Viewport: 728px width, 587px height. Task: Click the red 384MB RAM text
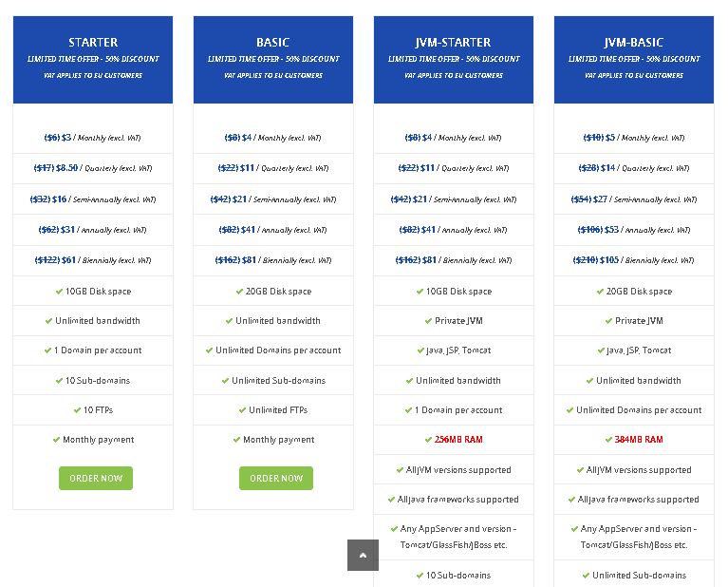(x=639, y=440)
